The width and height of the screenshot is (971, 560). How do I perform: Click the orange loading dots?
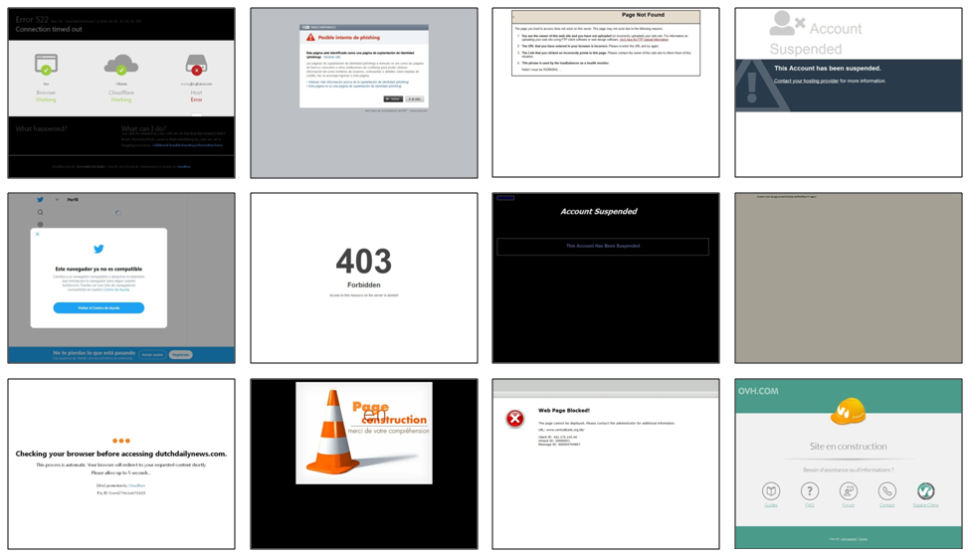coord(121,441)
